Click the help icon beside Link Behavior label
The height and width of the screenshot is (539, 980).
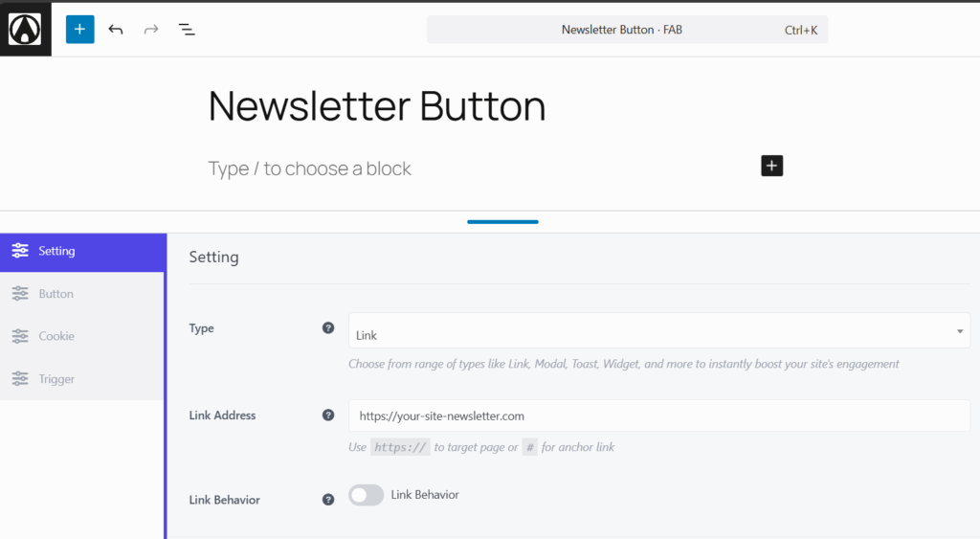[x=328, y=500]
